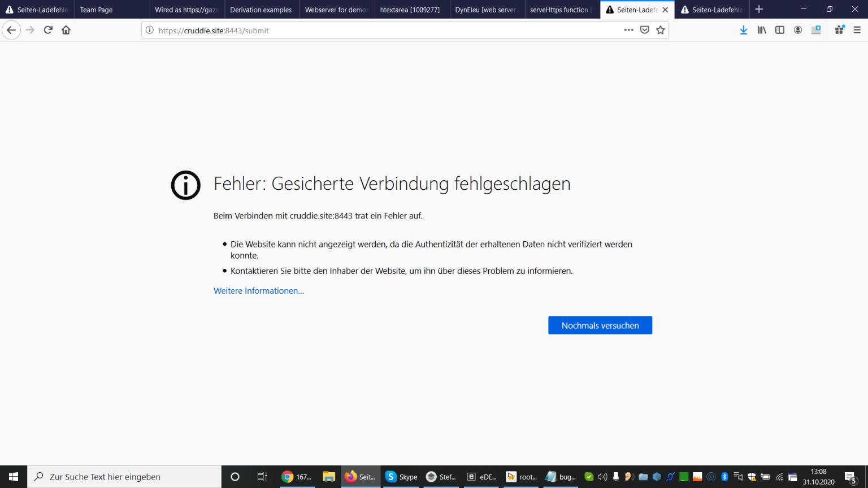Save page to Pocket icon
Viewport: 868px width, 488px height.
coord(644,30)
